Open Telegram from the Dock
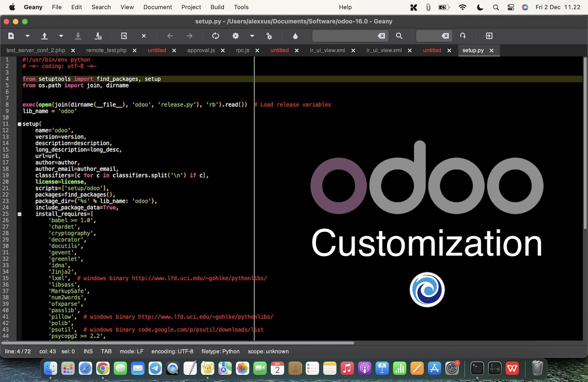588x382 pixels. (155, 368)
